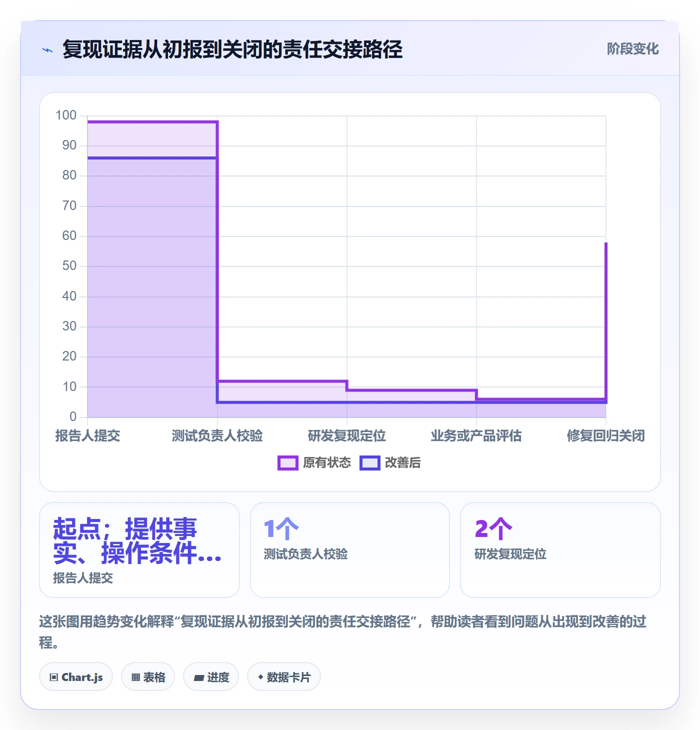Select the 表格 tag
This screenshot has height=730, width=700.
[148, 677]
